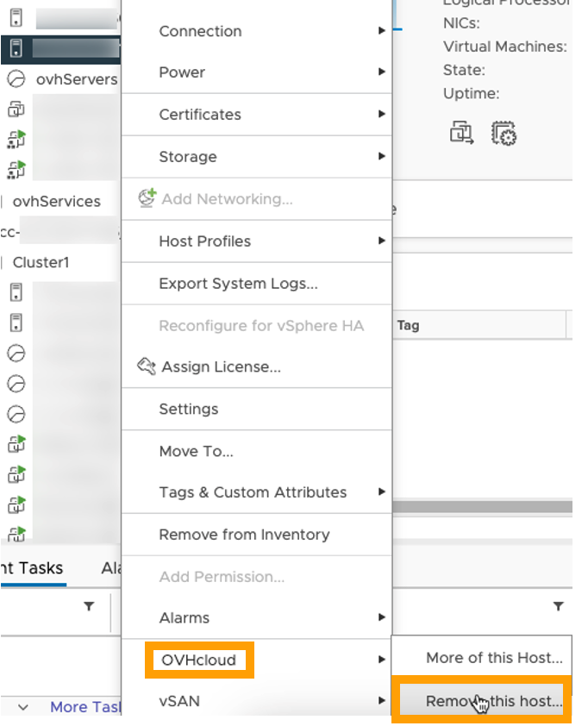Expand the More Tasks chevron
Screen dimensions: 588x726
coord(21,706)
